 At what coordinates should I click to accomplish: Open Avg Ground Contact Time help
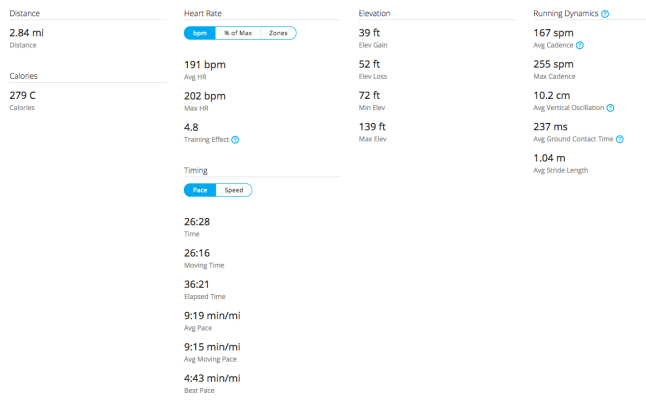pyautogui.click(x=620, y=139)
